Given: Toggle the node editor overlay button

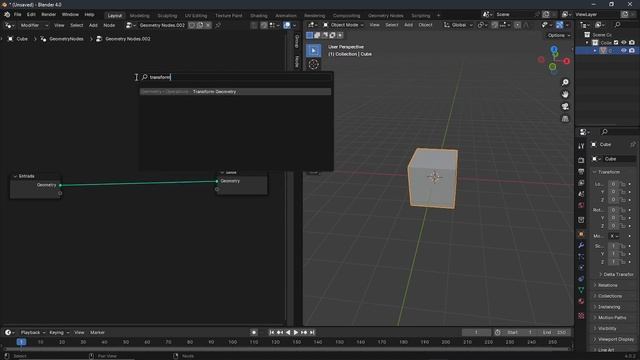Looking at the screenshot, I should (287, 25).
